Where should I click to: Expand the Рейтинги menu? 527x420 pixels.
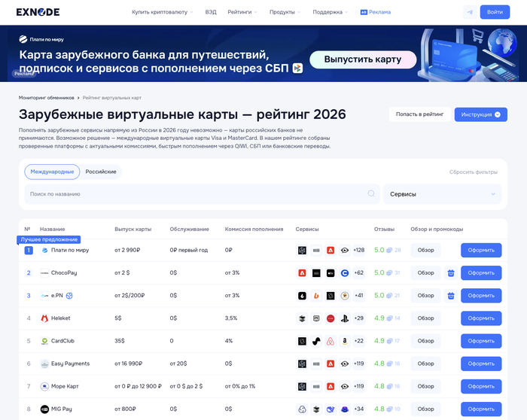coord(242,12)
